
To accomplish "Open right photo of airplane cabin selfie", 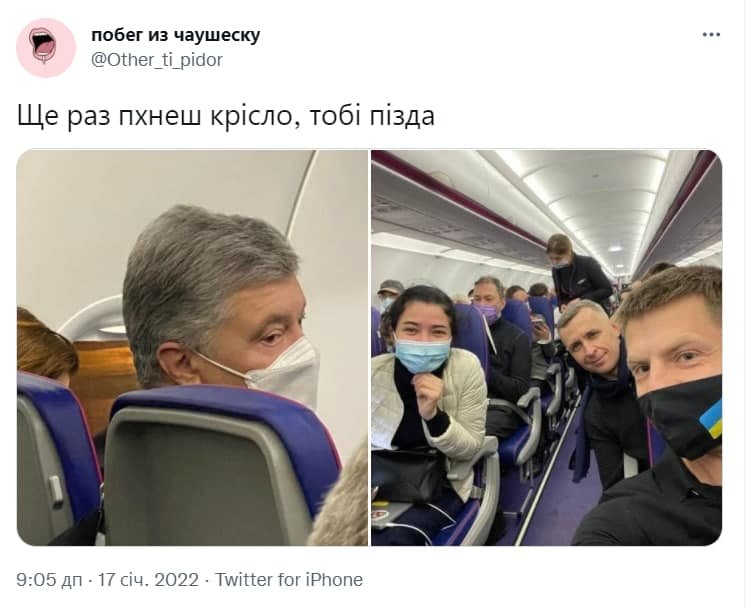I will 547,348.
